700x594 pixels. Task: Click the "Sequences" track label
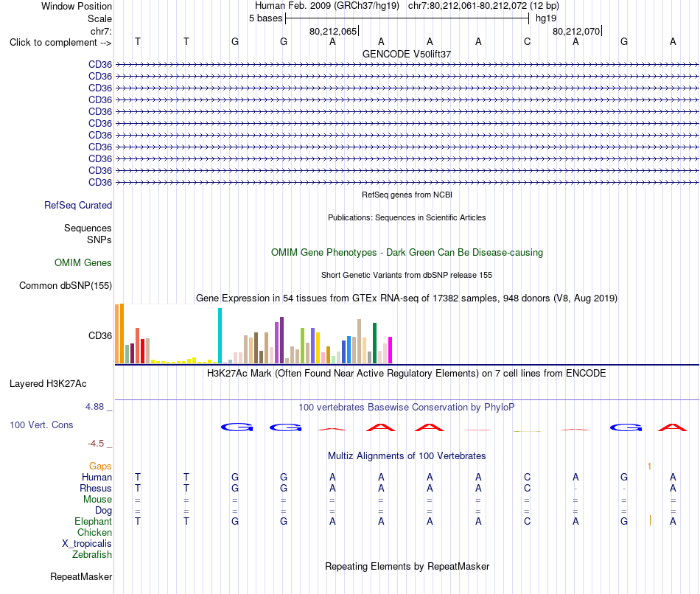(x=88, y=228)
